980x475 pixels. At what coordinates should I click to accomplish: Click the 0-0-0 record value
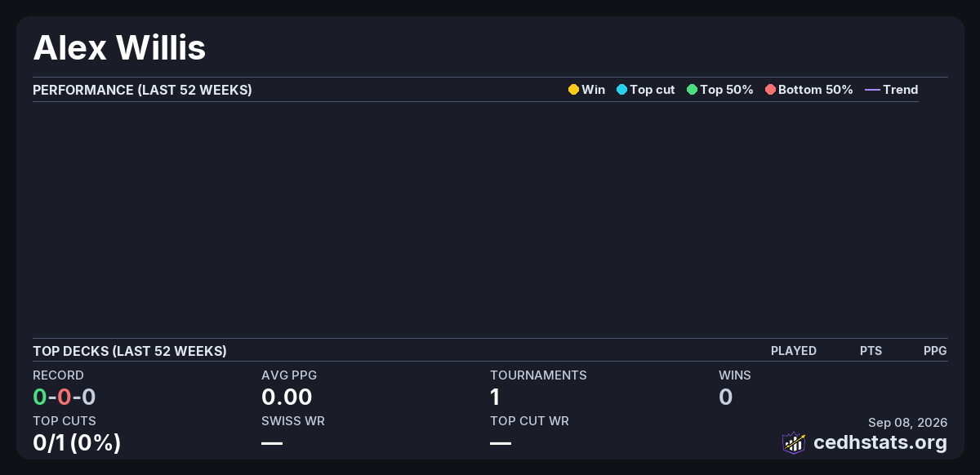[x=65, y=397]
